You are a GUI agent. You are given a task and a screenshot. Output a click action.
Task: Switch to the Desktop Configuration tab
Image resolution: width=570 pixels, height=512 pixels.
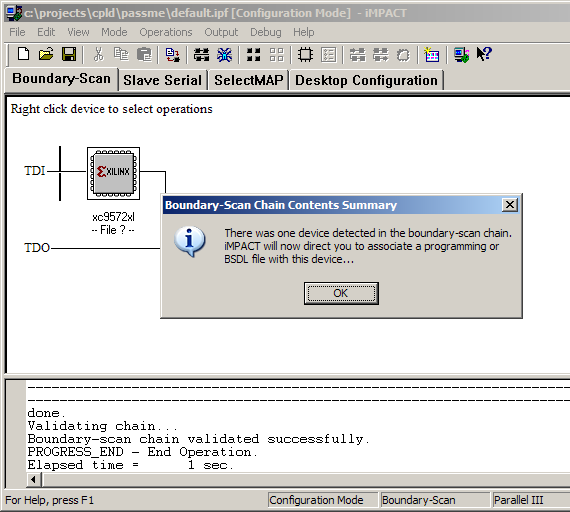click(x=366, y=80)
